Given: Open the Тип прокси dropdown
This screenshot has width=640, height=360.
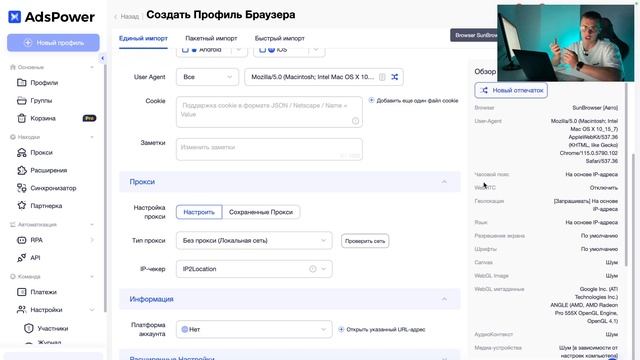Looking at the screenshot, I should (254, 241).
